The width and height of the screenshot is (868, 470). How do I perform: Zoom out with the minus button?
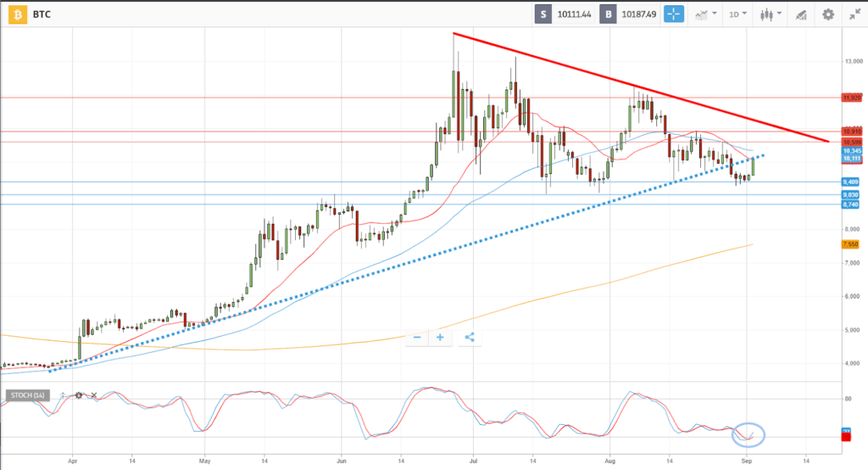coord(417,337)
